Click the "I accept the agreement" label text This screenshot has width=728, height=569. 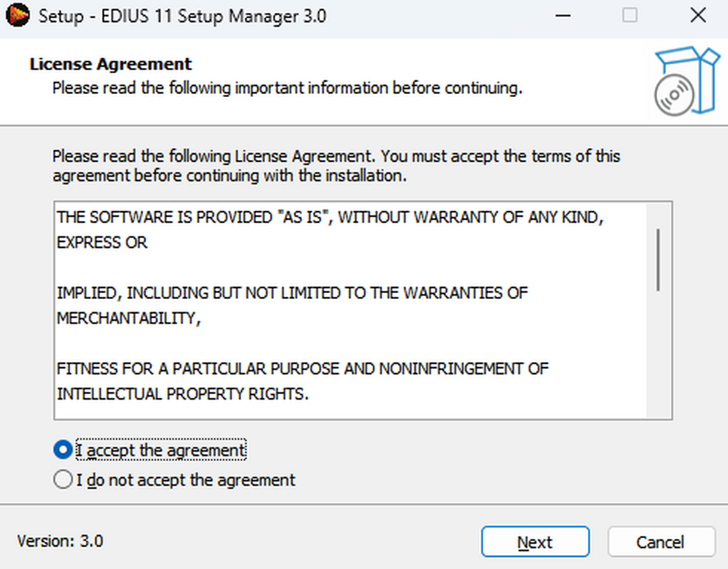click(161, 451)
